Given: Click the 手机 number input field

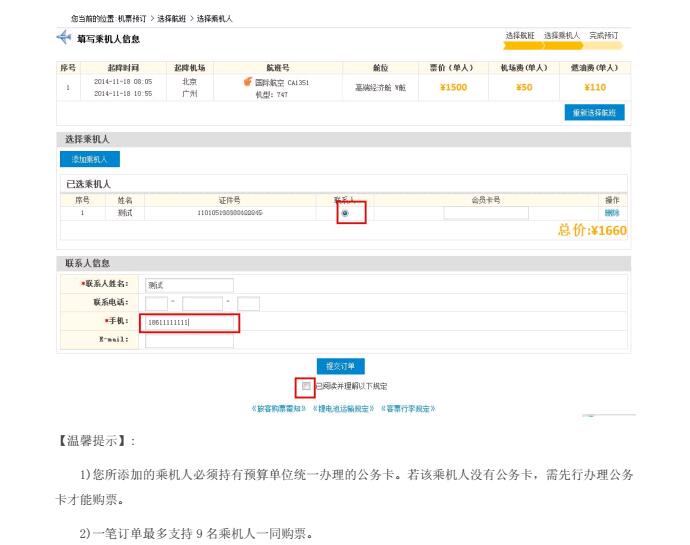Looking at the screenshot, I should click(x=190, y=322).
